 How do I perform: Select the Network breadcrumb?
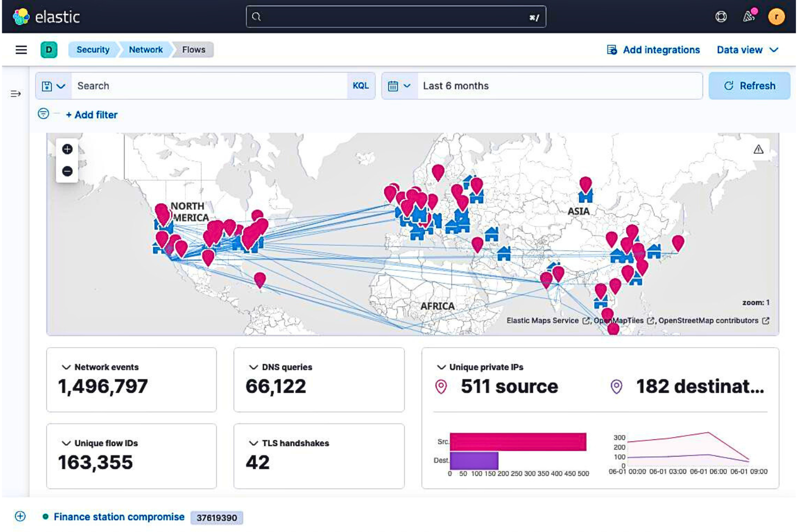[146, 49]
